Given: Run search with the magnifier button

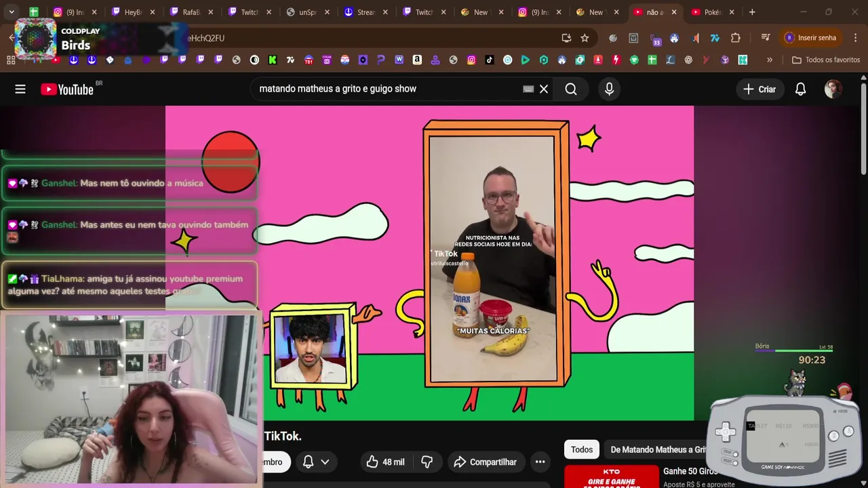Looking at the screenshot, I should click(x=571, y=89).
